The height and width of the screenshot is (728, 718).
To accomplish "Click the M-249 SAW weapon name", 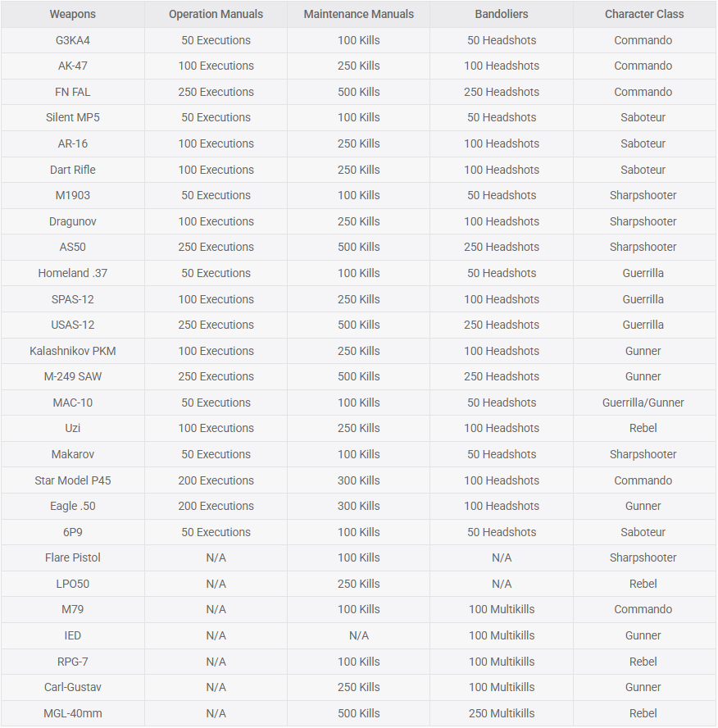I will (72, 376).
